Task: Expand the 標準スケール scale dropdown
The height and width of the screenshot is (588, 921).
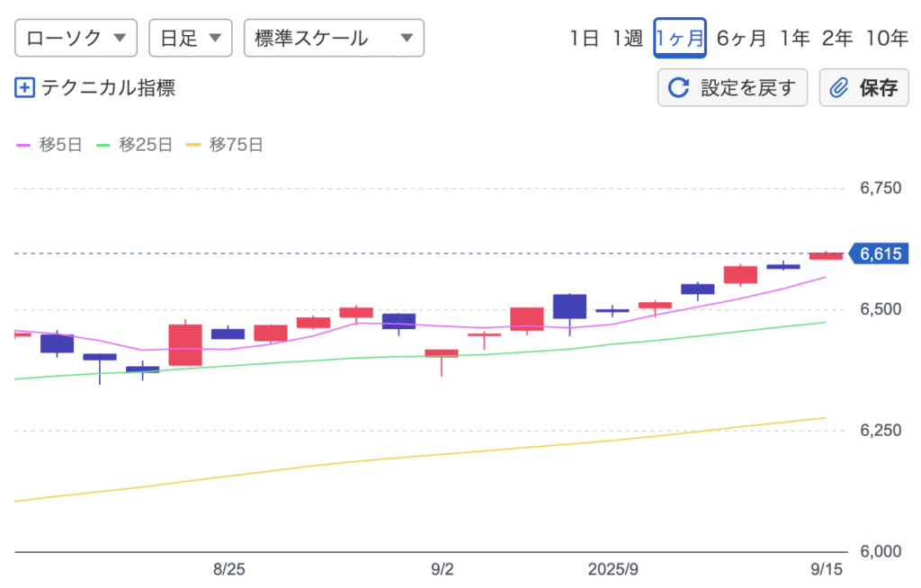Action: click(334, 38)
